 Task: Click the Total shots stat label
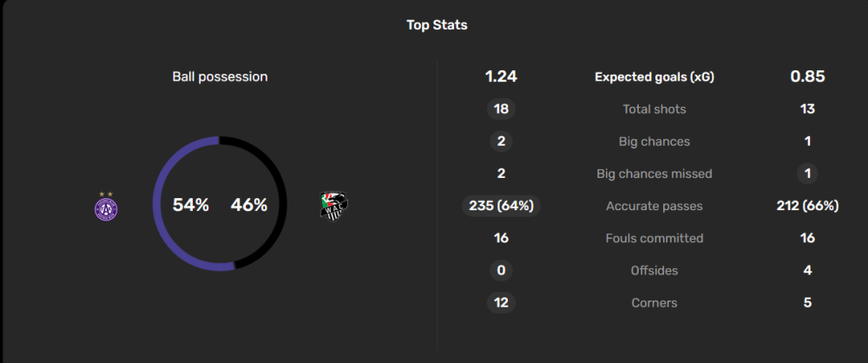[x=654, y=109]
